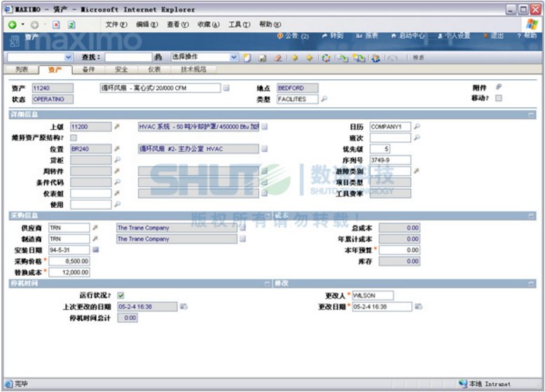Open the 编辑 (Edit) menu

(x=146, y=24)
